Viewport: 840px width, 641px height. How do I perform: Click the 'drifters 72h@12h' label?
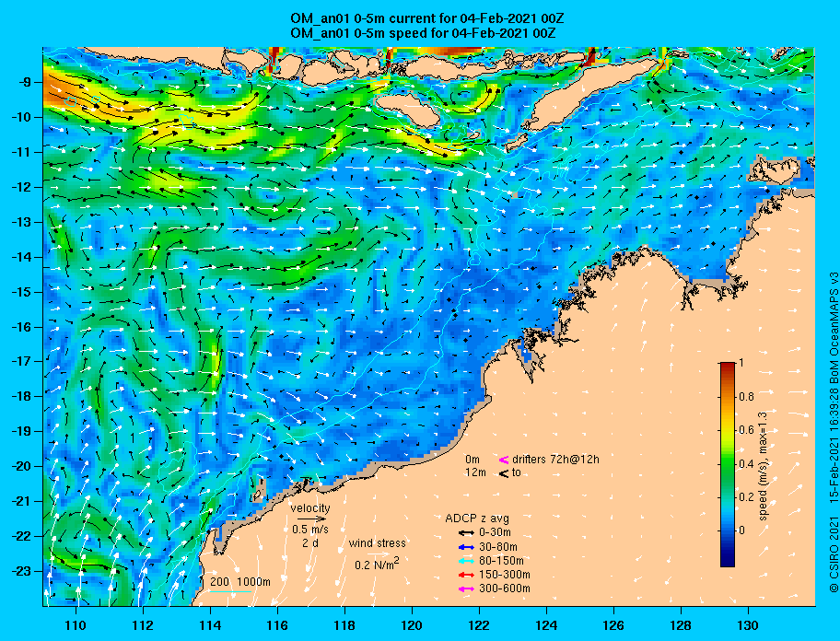555,460
